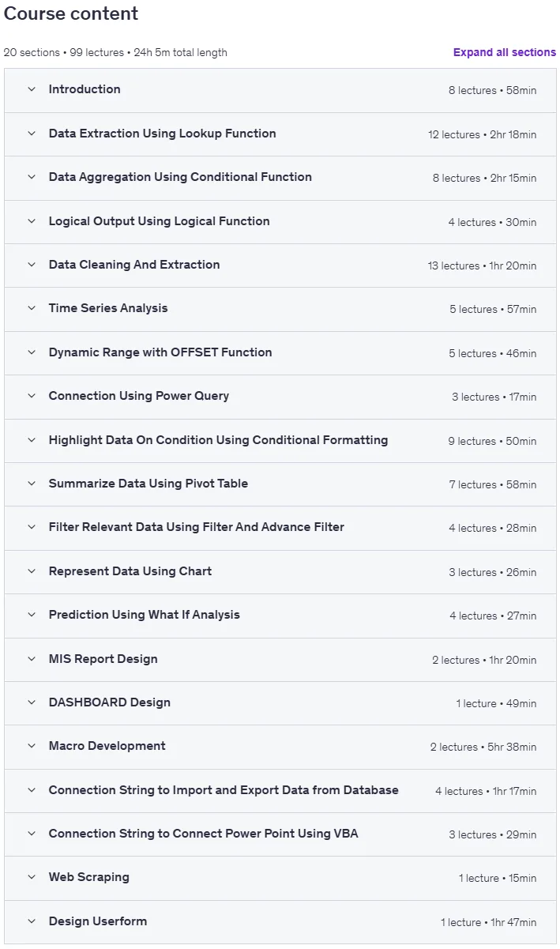
Task: Expand all sections link
Action: [505, 52]
